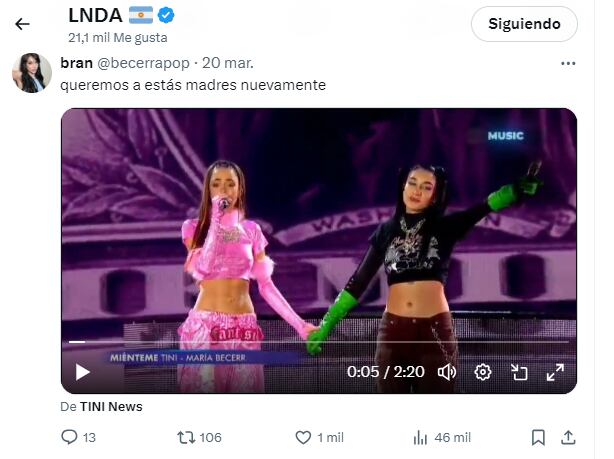This screenshot has height=459, width=614.
Task: Open the three-dot more options menu
Action: coord(568,63)
